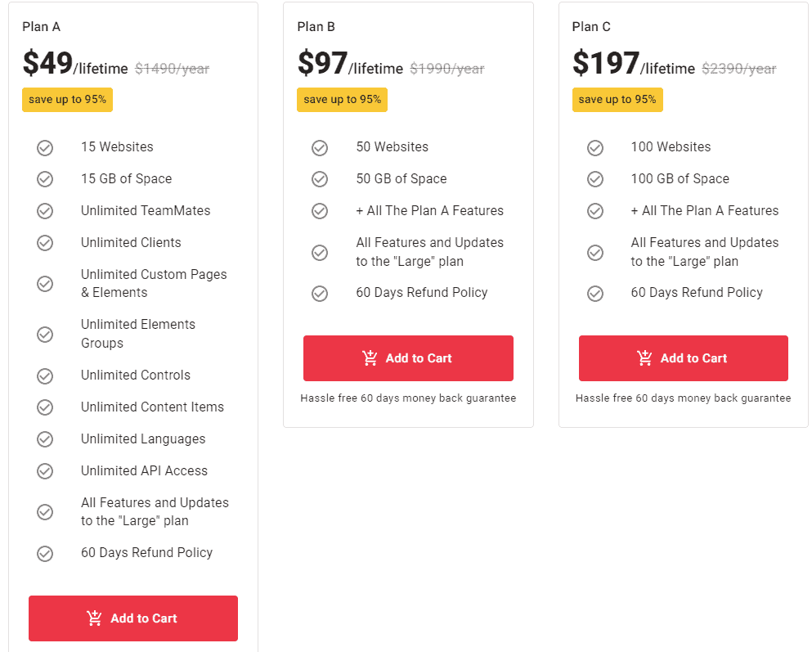Click check icon beside Unlimited TeamMates

(45, 211)
